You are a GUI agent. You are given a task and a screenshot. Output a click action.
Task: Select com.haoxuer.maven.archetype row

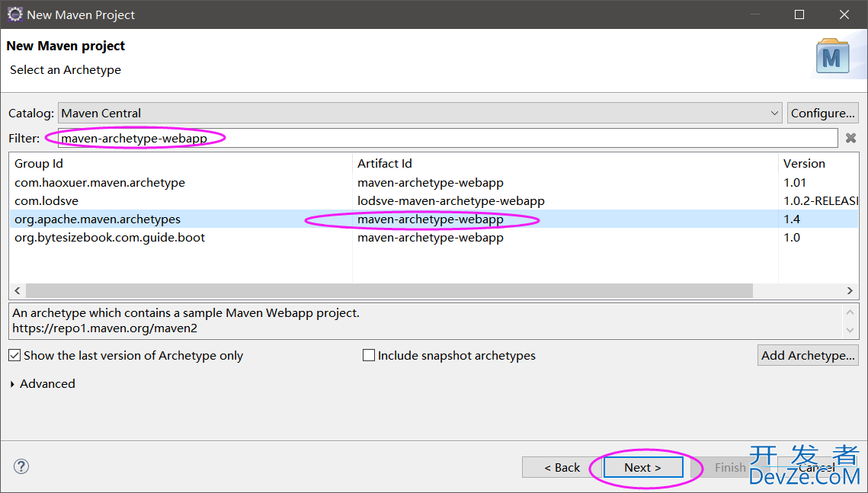click(434, 183)
